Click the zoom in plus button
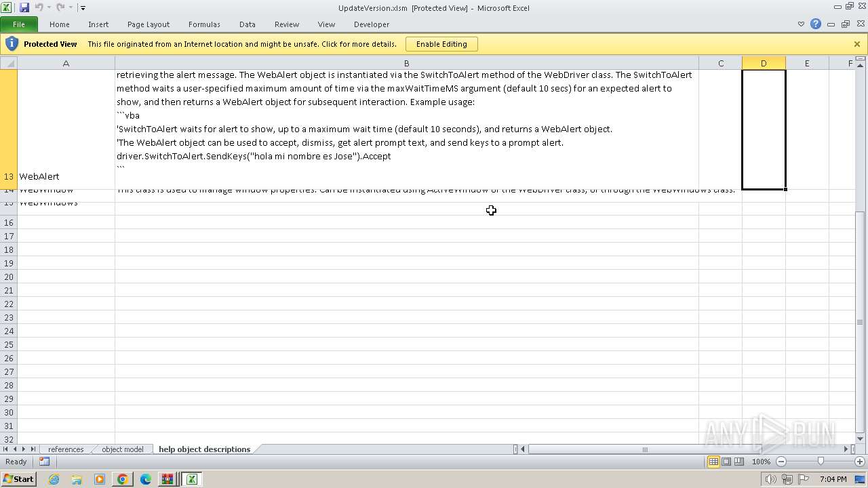Viewport: 868px width, 488px height. point(859,462)
